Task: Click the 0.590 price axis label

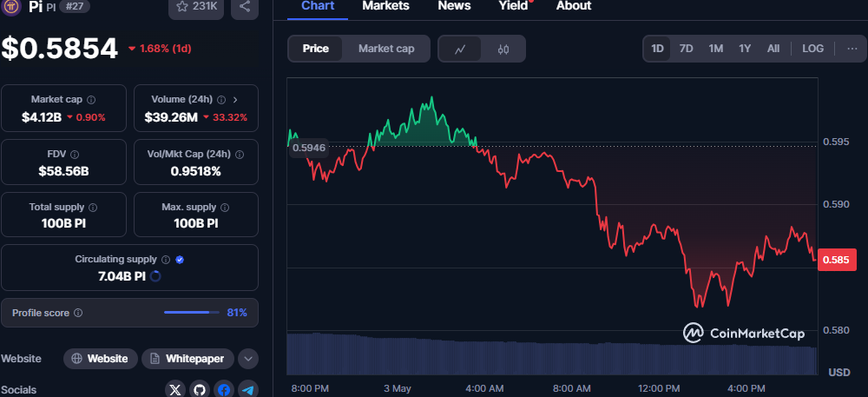Action: click(836, 204)
